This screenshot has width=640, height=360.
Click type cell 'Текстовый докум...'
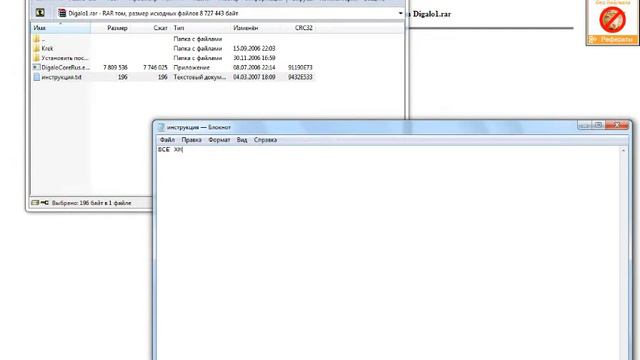(200, 77)
